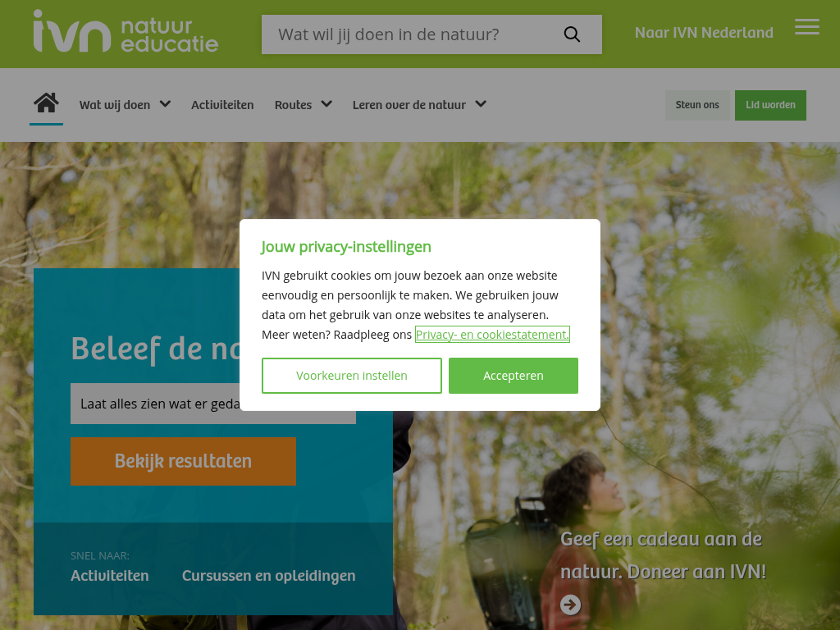
Task: Click the orange 'Bekijk resultaten' button
Action: click(x=183, y=461)
